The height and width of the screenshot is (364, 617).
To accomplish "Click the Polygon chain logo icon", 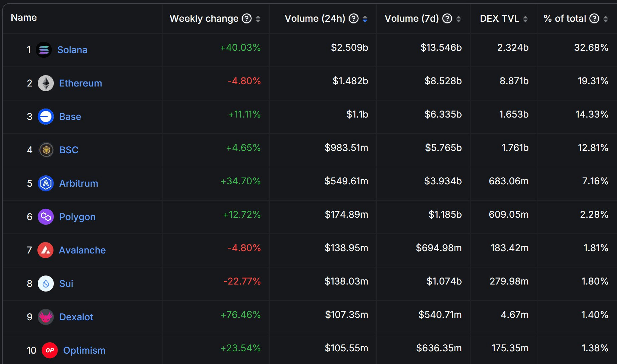I will point(46,217).
